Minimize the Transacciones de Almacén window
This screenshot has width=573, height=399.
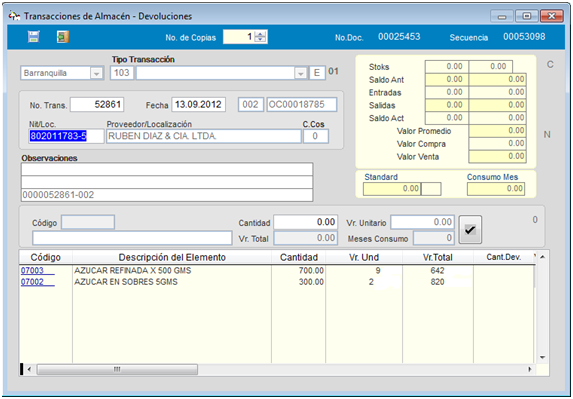coord(502,16)
